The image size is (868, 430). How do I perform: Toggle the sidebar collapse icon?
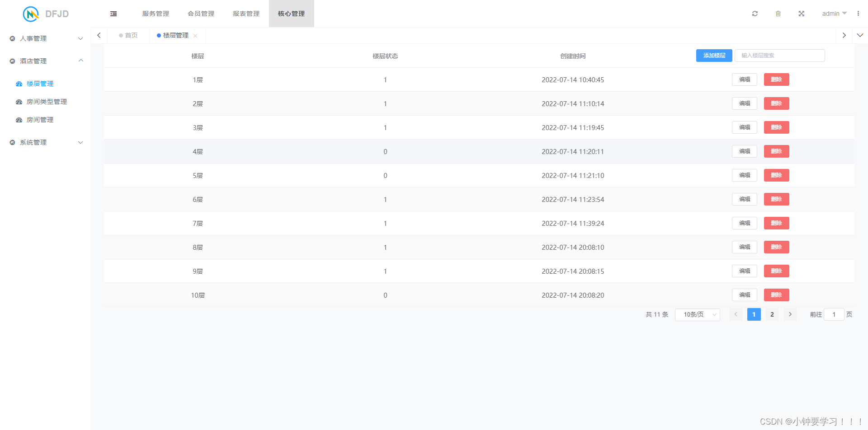[113, 14]
